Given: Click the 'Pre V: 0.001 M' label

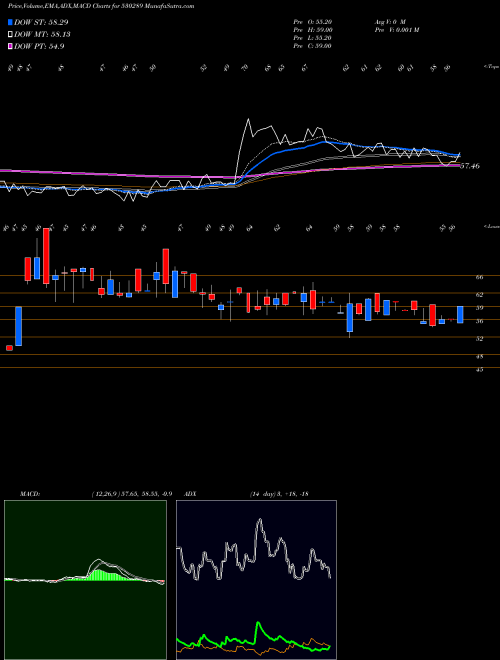Looking at the screenshot, I should [396, 30].
